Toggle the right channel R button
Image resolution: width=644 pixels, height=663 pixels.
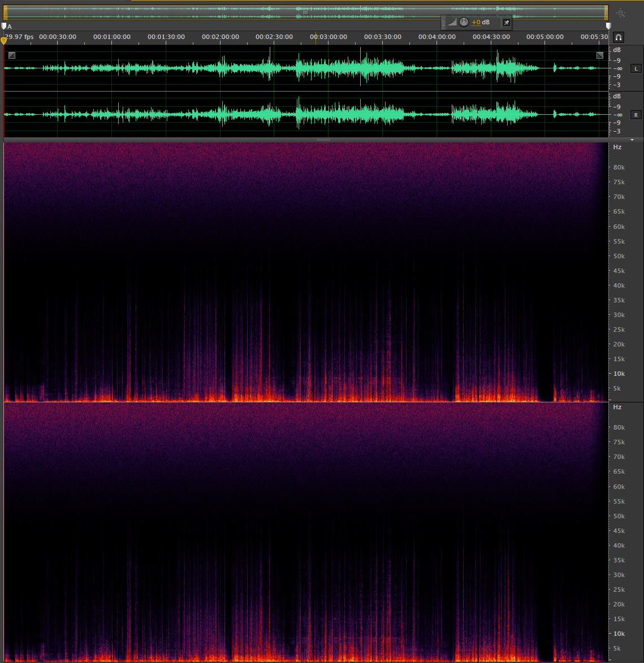pos(636,115)
